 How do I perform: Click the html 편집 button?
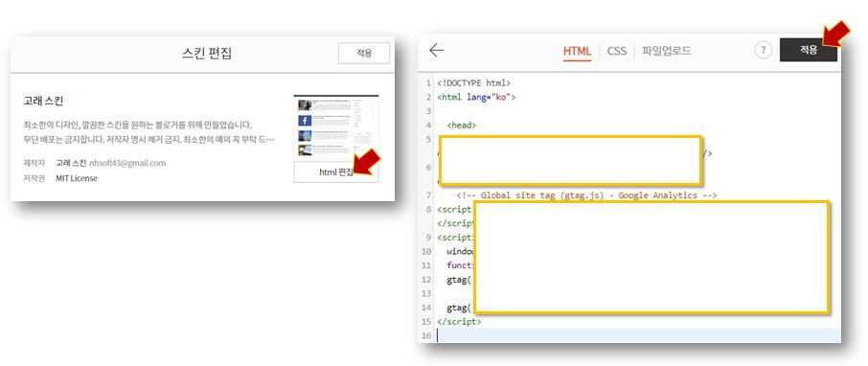coord(336,172)
